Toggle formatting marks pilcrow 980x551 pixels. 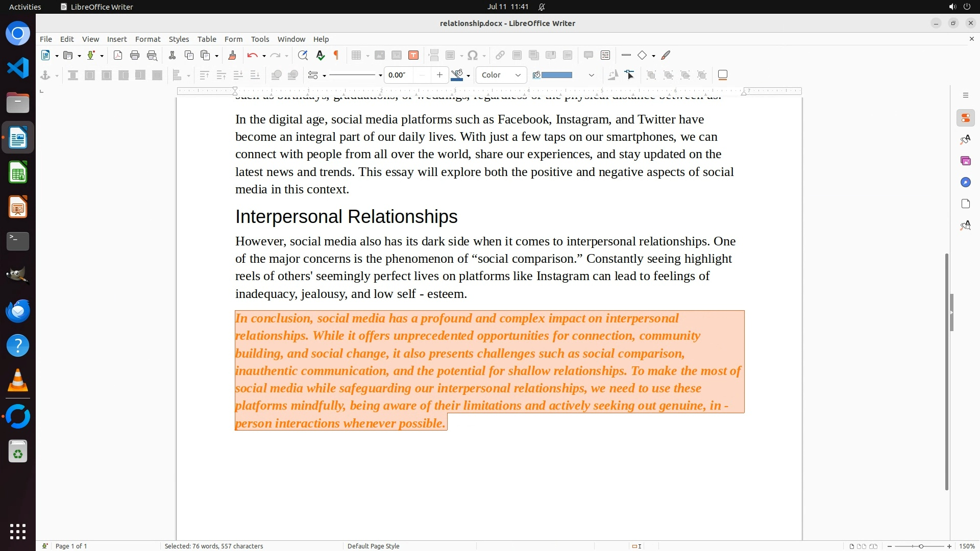pyautogui.click(x=336, y=55)
